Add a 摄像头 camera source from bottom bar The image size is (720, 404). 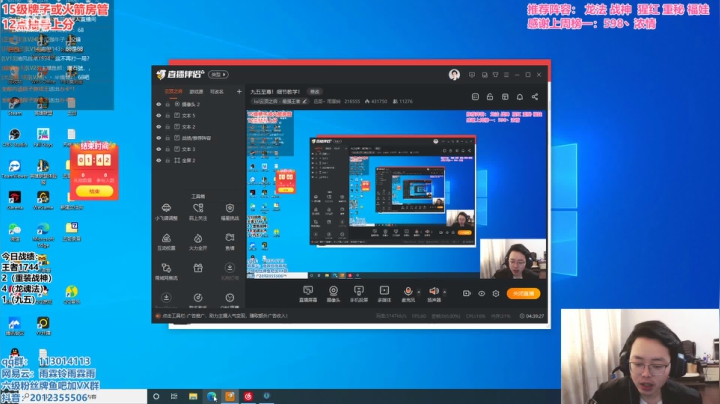333,294
